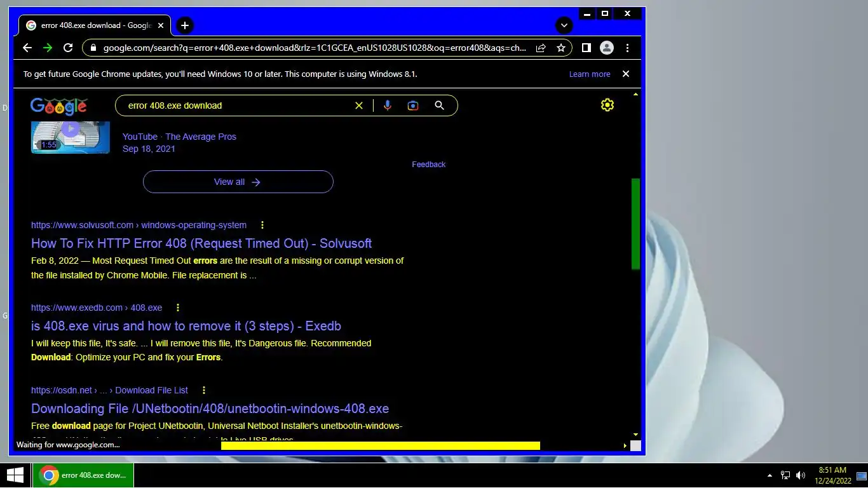Submit search with the magnifier icon
This screenshot has width=868, height=488.
coord(439,105)
